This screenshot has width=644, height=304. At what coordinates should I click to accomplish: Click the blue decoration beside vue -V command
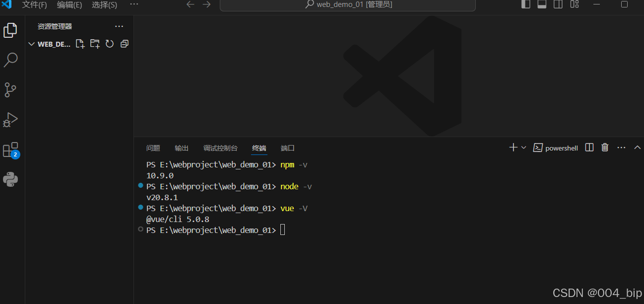(x=140, y=207)
